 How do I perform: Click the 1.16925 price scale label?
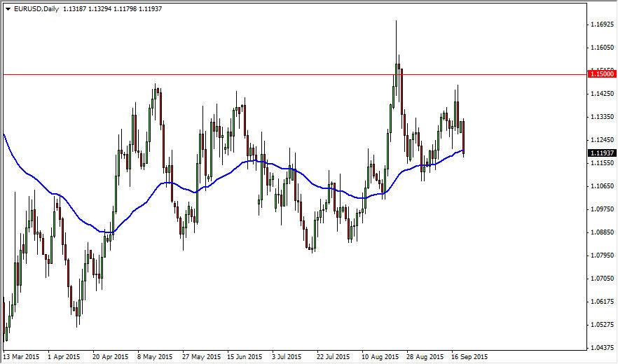602,24
